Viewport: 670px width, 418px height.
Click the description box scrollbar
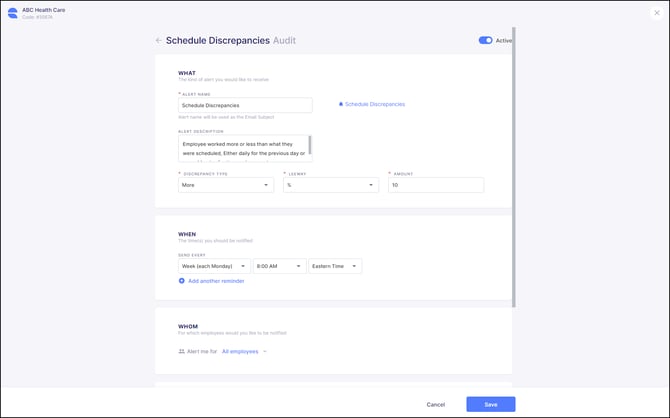[310, 145]
